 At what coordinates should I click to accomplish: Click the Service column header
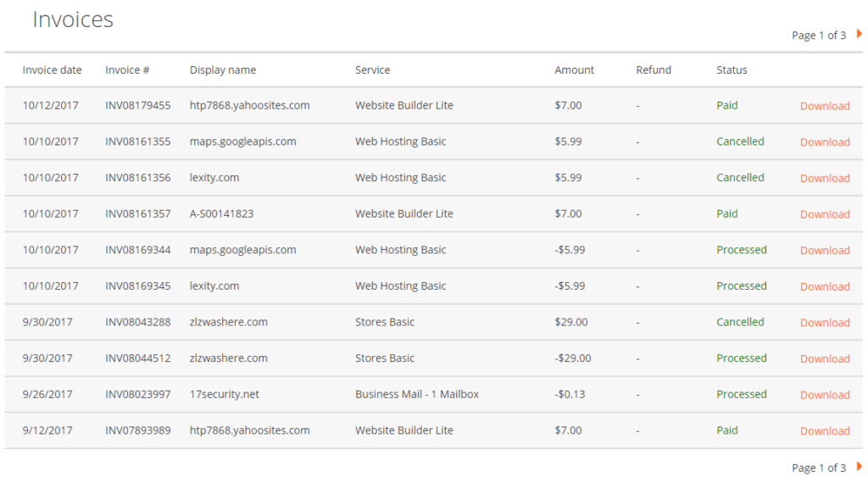372,70
